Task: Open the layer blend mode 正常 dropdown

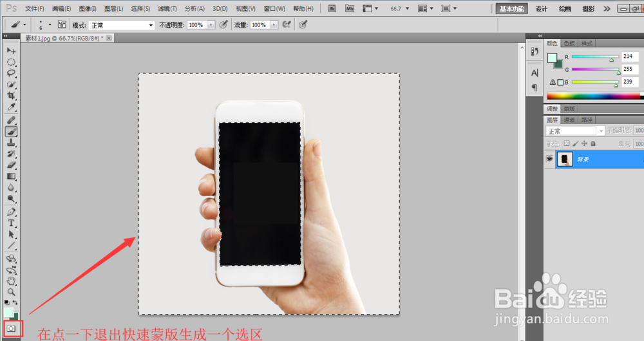Action: pyautogui.click(x=574, y=131)
